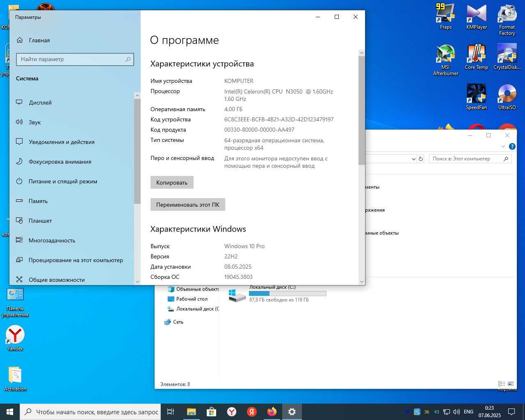Open the Yandex desktop shortcut
525x420 pixels.
pos(15,338)
